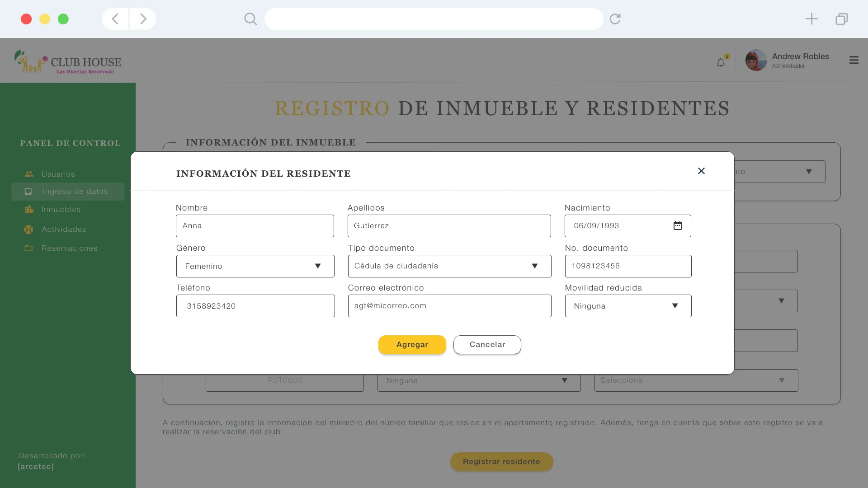
Task: Click Andrew Robles profile avatar
Action: coord(756,60)
